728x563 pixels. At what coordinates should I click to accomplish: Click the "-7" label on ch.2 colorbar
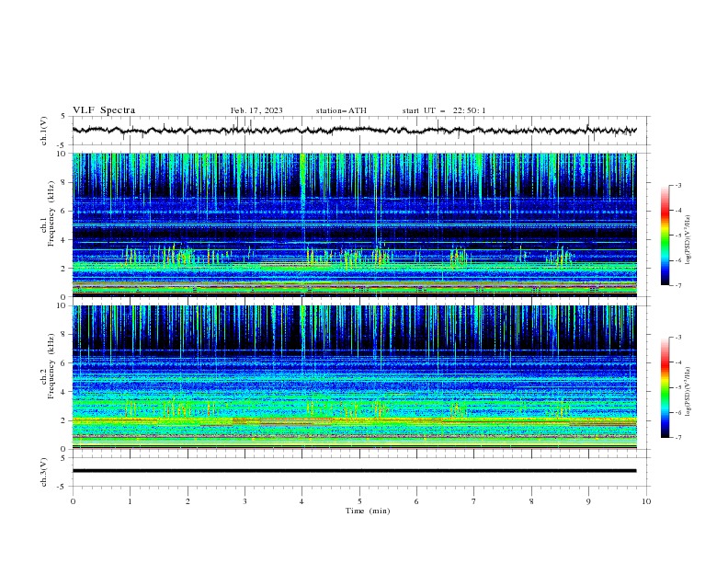[678, 438]
